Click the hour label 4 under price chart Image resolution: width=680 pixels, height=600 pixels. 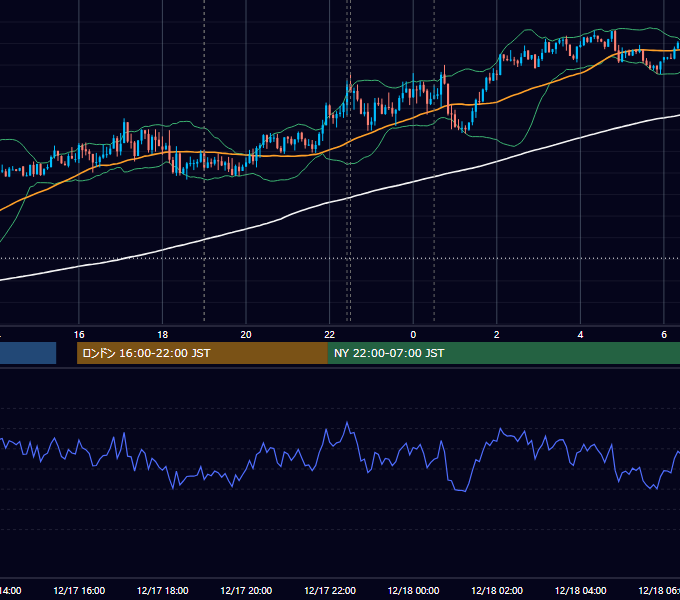[580, 335]
